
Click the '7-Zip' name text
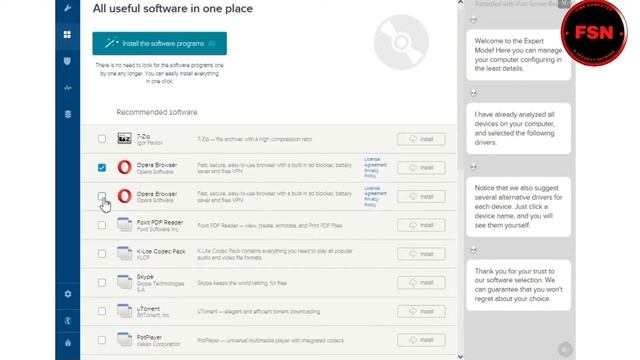(x=143, y=136)
